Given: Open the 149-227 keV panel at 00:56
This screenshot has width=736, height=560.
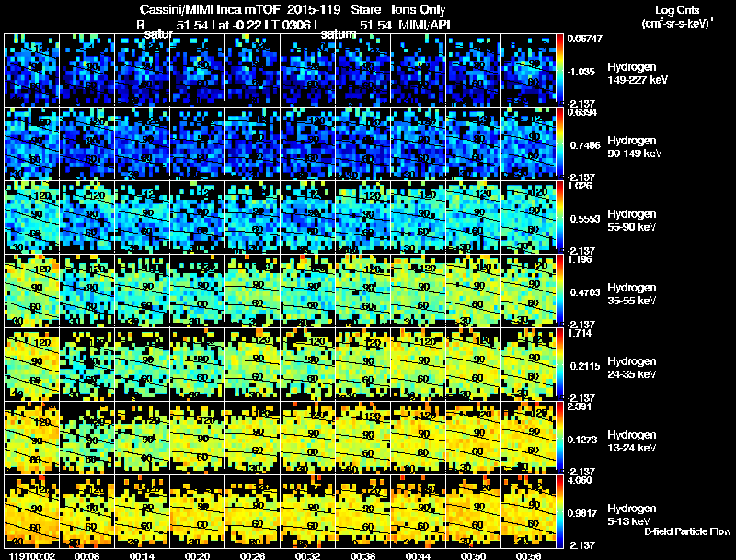Looking at the screenshot, I should 528,70.
